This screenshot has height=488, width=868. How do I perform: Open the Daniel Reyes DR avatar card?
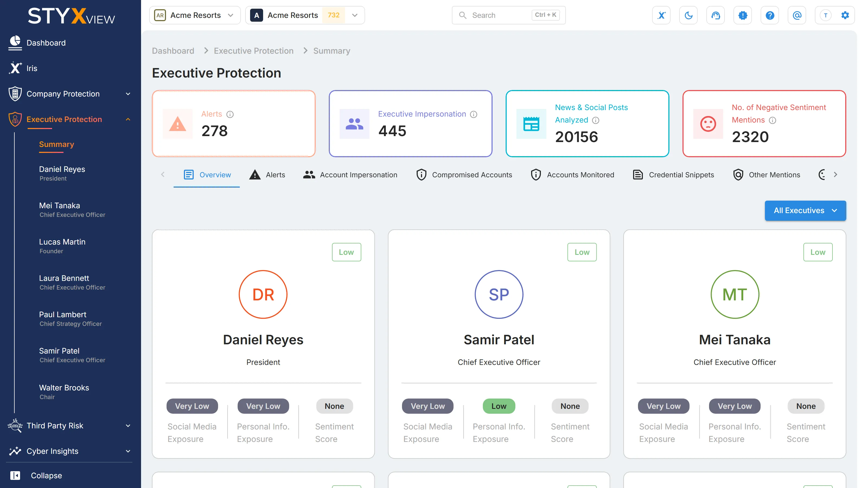click(263, 294)
